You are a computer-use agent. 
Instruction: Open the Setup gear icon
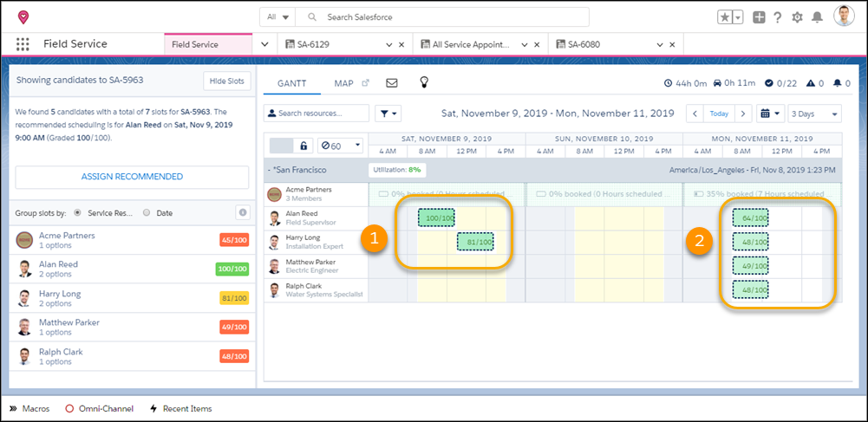point(797,17)
